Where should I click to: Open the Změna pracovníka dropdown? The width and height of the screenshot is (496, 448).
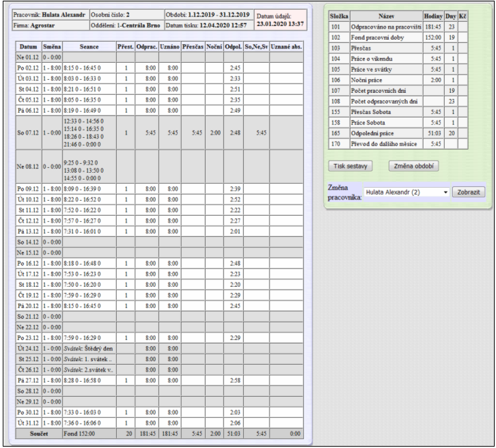407,192
